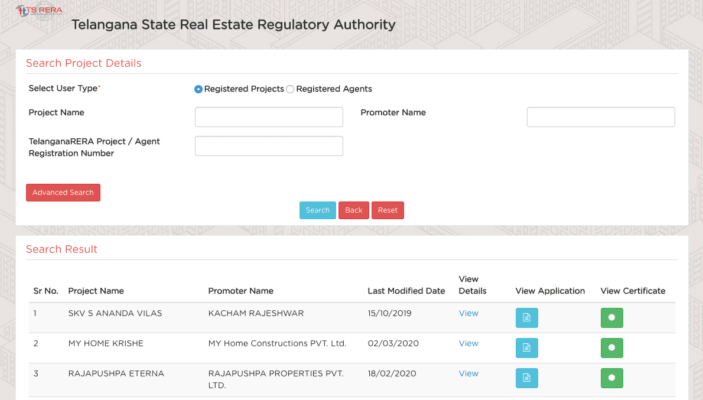Click the date 18/02/2020
This screenshot has width=703, height=400.
pos(392,374)
